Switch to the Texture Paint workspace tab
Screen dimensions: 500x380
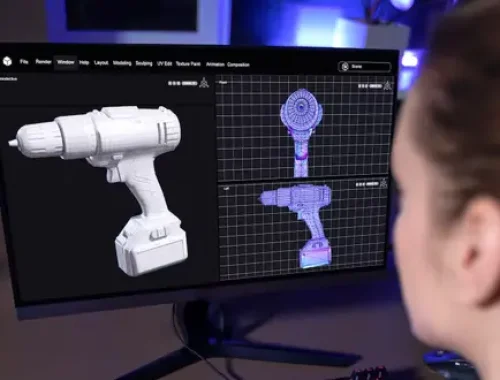tap(188, 64)
